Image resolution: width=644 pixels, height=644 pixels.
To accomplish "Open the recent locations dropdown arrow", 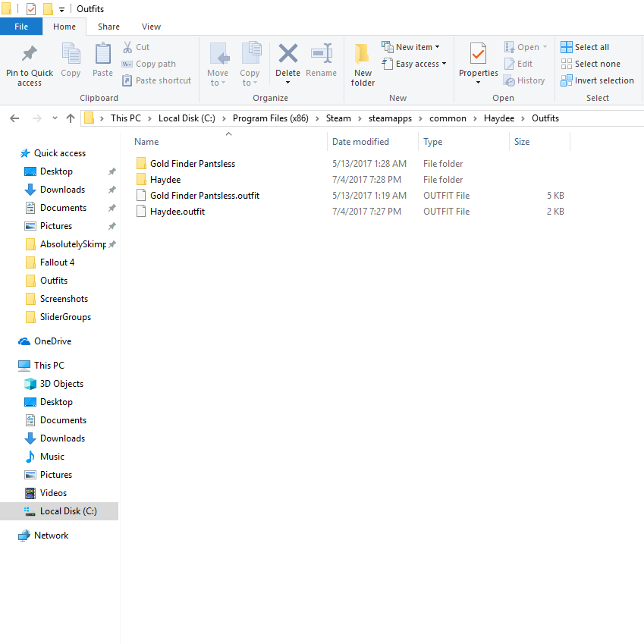I will (x=55, y=118).
